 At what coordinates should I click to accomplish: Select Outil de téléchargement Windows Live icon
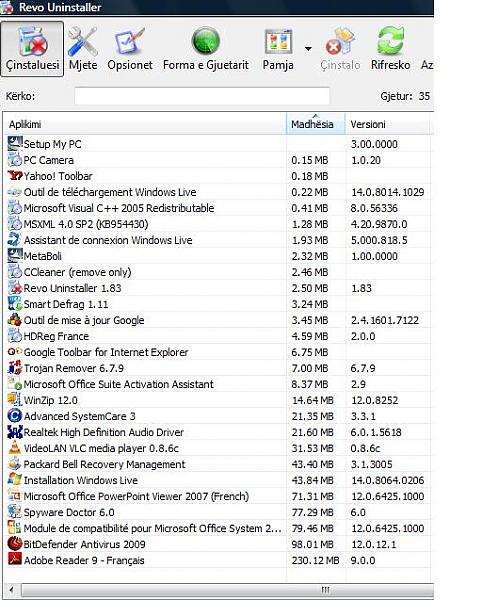coord(15,192)
